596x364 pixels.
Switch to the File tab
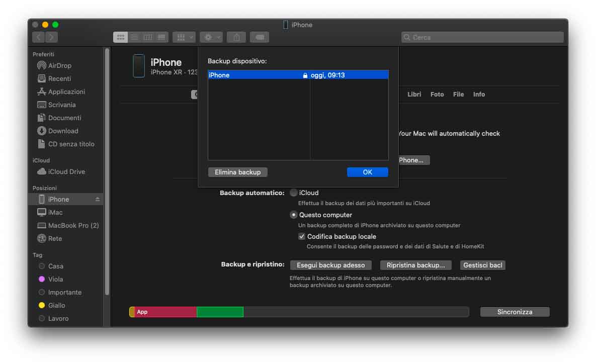(458, 94)
